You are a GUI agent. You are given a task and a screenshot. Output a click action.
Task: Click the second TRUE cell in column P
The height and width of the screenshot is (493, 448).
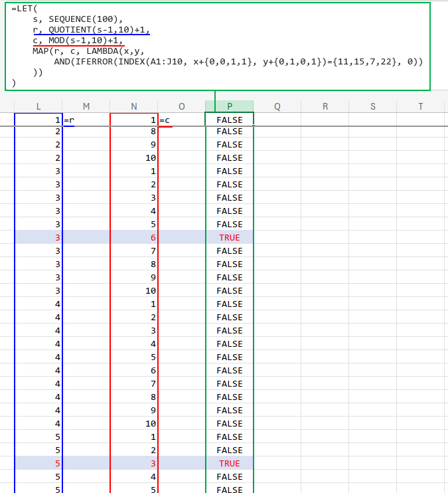230,463
